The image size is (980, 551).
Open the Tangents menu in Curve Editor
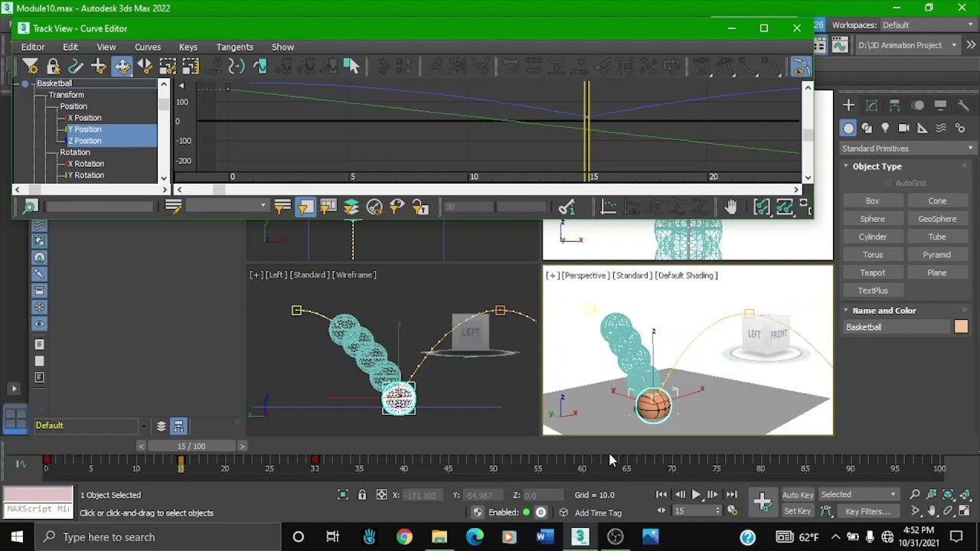[x=234, y=47]
